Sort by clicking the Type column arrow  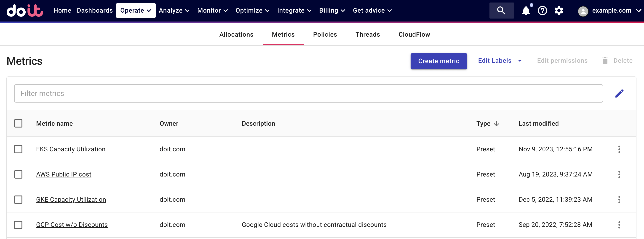coord(497,124)
